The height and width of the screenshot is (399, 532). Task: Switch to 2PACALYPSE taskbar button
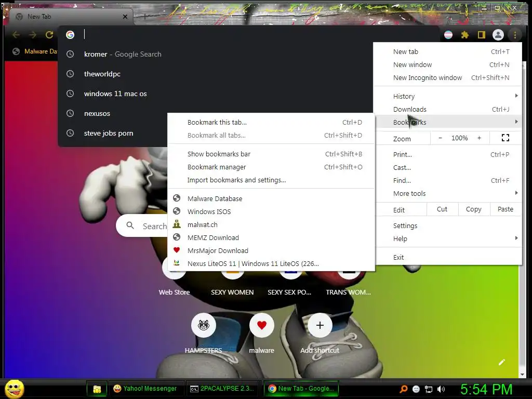tap(223, 389)
